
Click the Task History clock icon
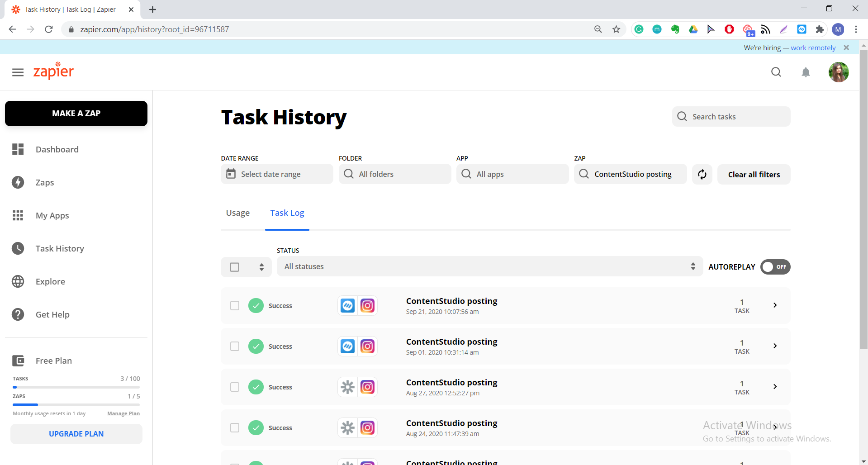[18, 248]
